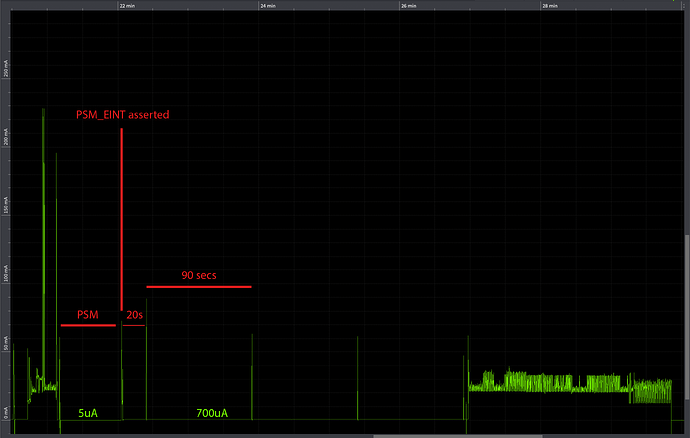Click the vertical red PSM_EINT marker line
The height and width of the screenshot is (438, 690).
point(122,220)
